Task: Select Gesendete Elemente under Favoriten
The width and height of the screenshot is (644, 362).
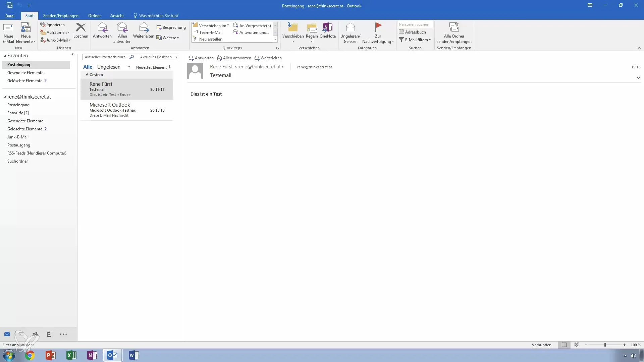Action: (x=25, y=73)
